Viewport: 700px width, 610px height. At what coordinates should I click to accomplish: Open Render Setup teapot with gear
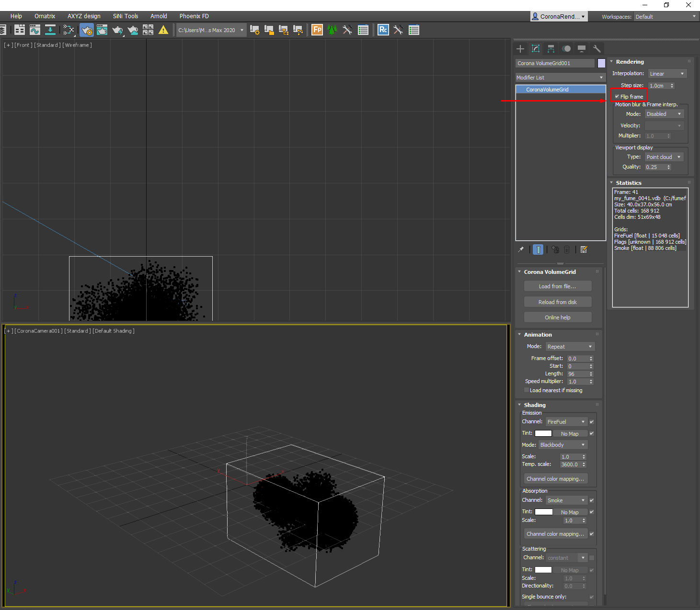pos(87,30)
